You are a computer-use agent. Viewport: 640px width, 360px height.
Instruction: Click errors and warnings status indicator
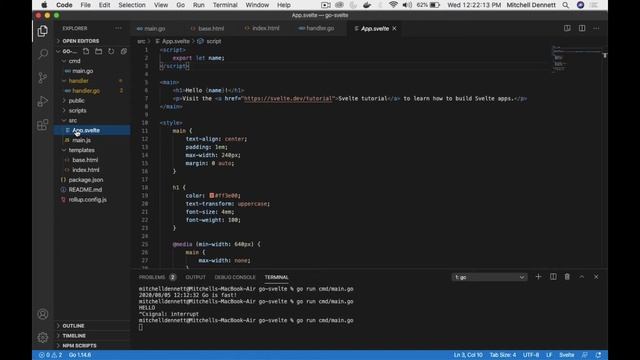[x=50, y=355]
